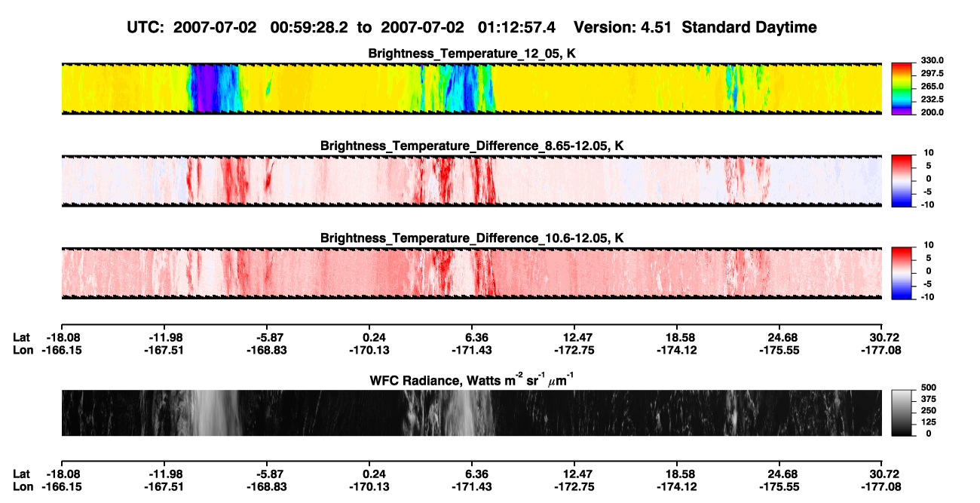Screen dimensions: 980x503
Task: Click longitude -171.43 under the WFC Radiance panel
Action: [x=471, y=486]
